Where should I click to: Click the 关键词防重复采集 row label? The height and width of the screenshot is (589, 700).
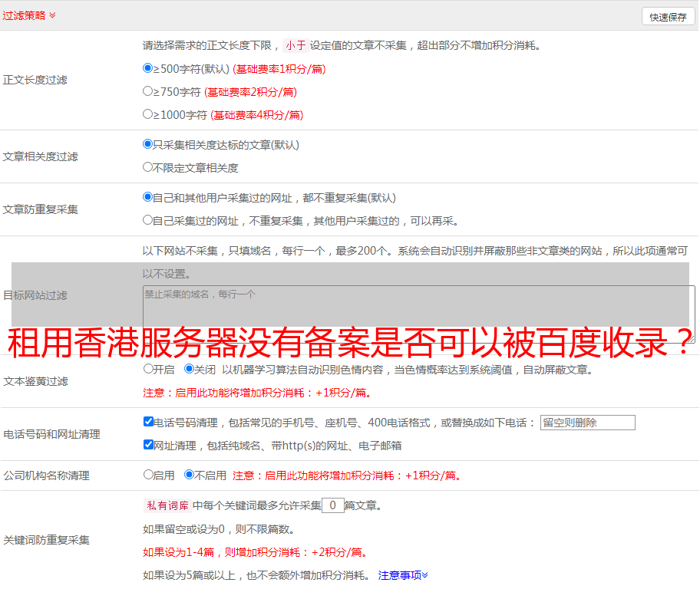(46, 540)
